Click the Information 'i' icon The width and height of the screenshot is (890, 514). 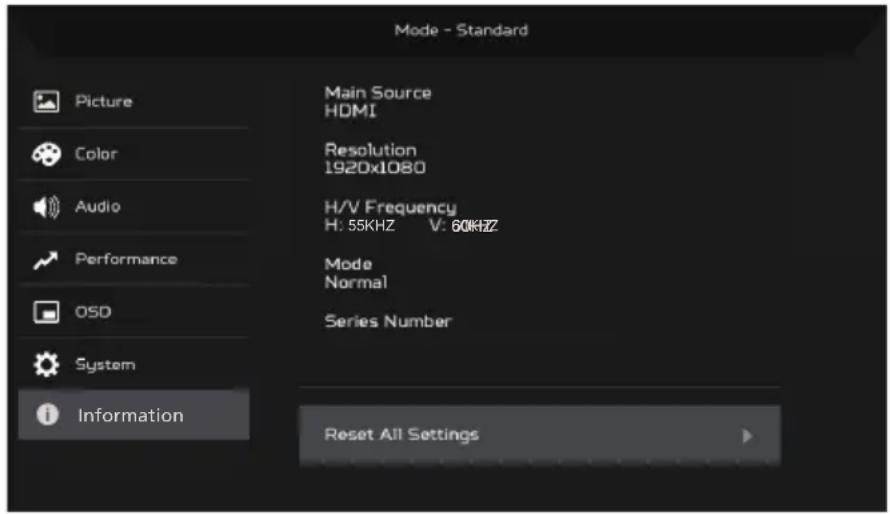pyautogui.click(x=48, y=415)
